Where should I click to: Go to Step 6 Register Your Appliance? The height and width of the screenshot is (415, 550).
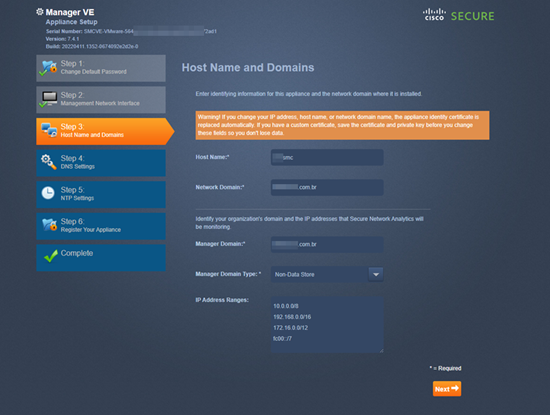101,226
